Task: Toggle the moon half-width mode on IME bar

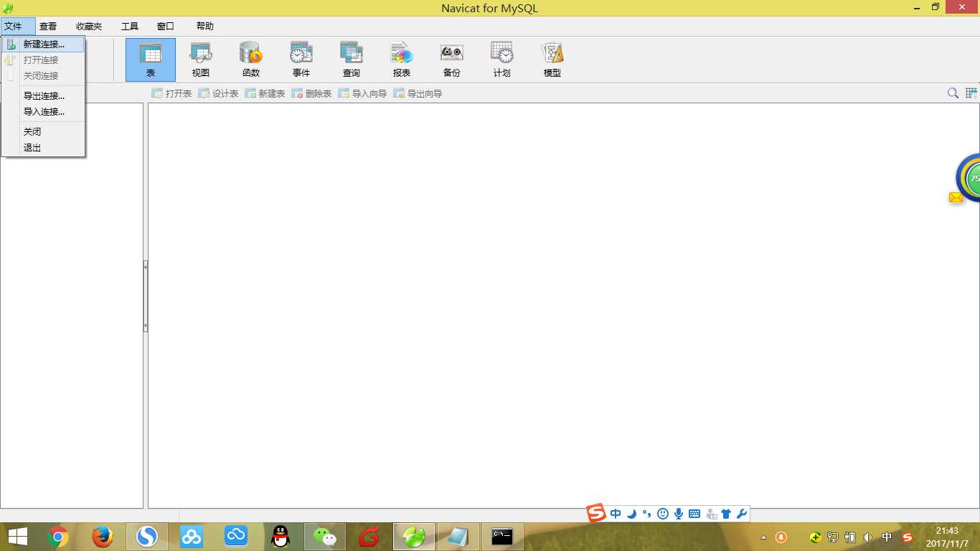Action: point(631,514)
